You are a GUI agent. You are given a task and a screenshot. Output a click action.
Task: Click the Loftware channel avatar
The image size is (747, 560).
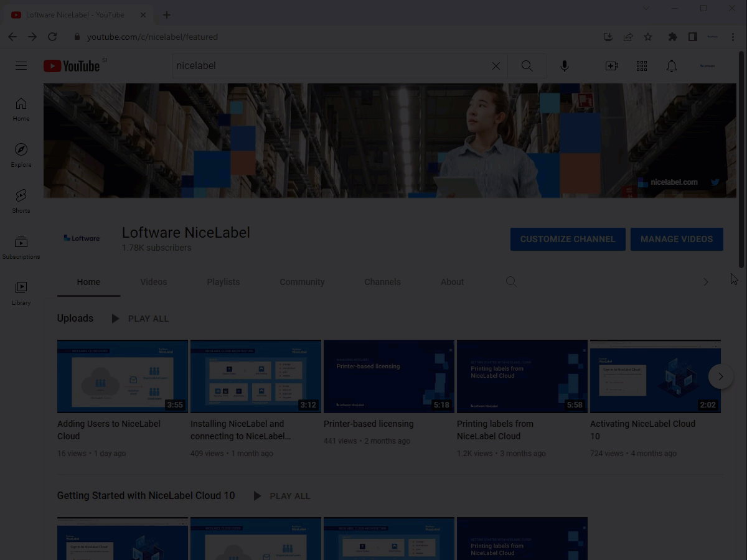click(82, 238)
